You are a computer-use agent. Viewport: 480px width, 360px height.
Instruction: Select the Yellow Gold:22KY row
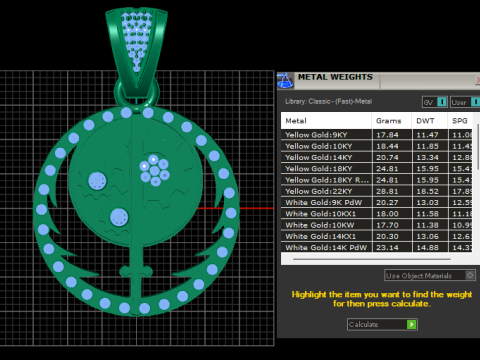pyautogui.click(x=376, y=191)
